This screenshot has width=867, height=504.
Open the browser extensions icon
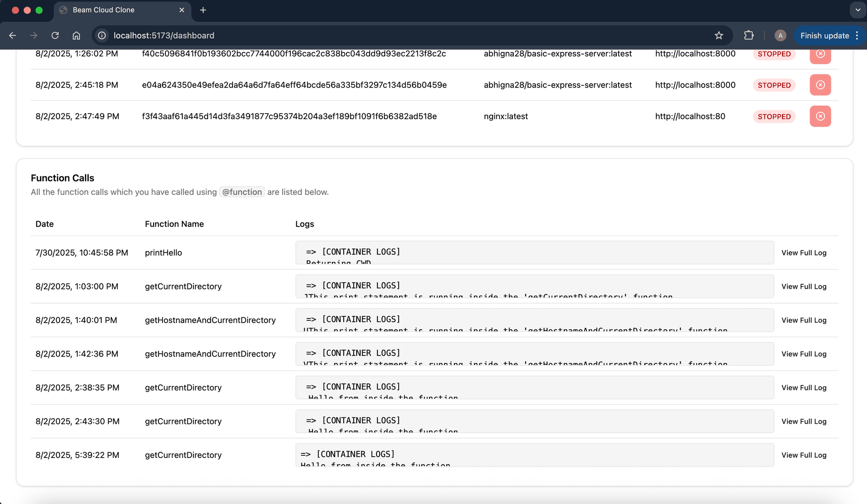pyautogui.click(x=749, y=35)
